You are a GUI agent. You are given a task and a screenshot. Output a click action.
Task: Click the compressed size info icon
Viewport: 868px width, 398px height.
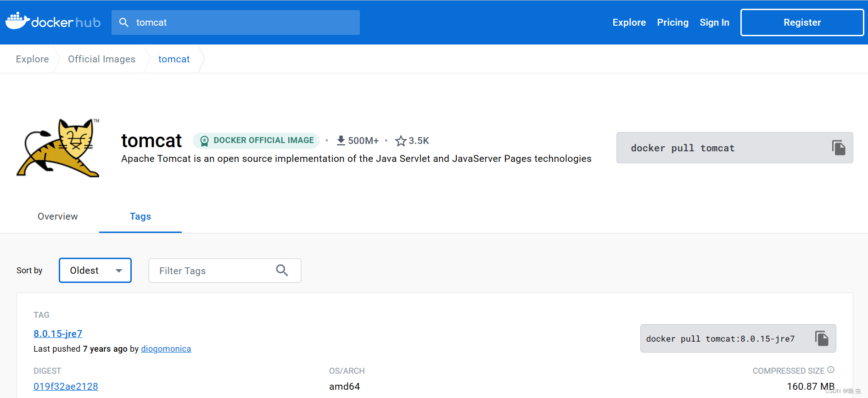[831, 370]
